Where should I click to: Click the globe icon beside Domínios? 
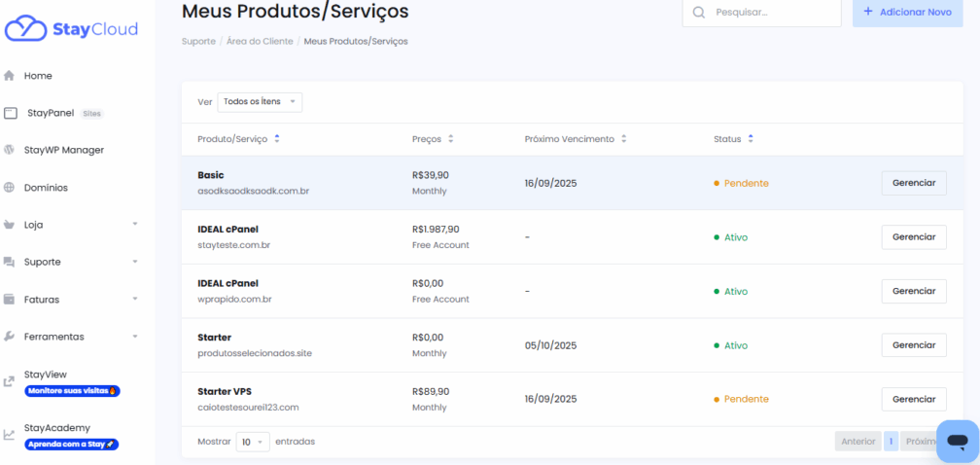pos(10,188)
